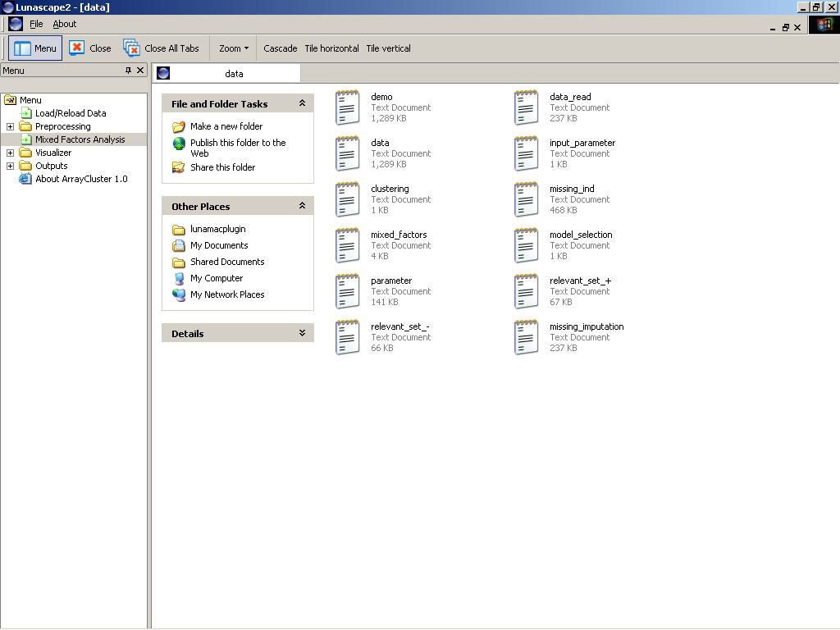
Task: Open My Computer link
Action: click(217, 278)
